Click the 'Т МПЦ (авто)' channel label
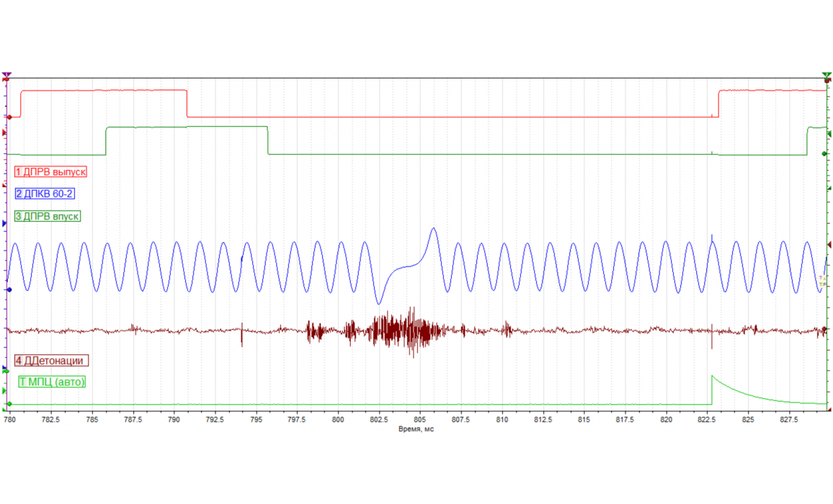 [x=52, y=382]
